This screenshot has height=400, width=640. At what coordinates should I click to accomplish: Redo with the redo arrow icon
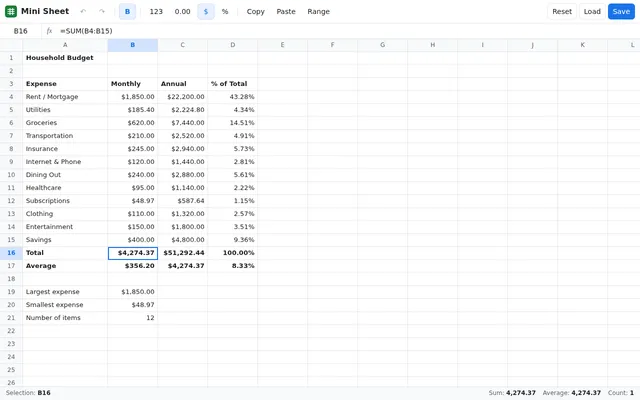(x=102, y=11)
